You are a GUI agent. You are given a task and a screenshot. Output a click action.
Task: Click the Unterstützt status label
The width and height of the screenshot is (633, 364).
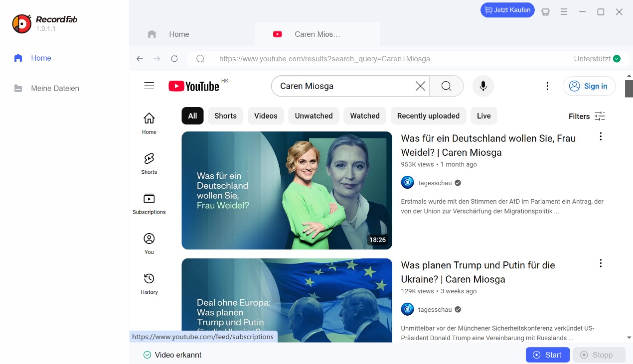coord(592,59)
